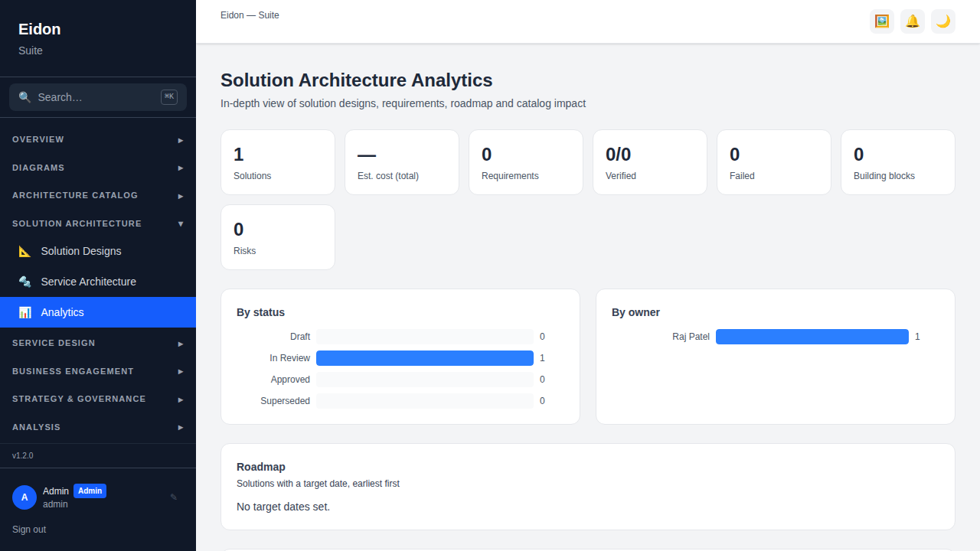Click the v1.2.0 version label
This screenshot has width=980, height=551.
23,455
